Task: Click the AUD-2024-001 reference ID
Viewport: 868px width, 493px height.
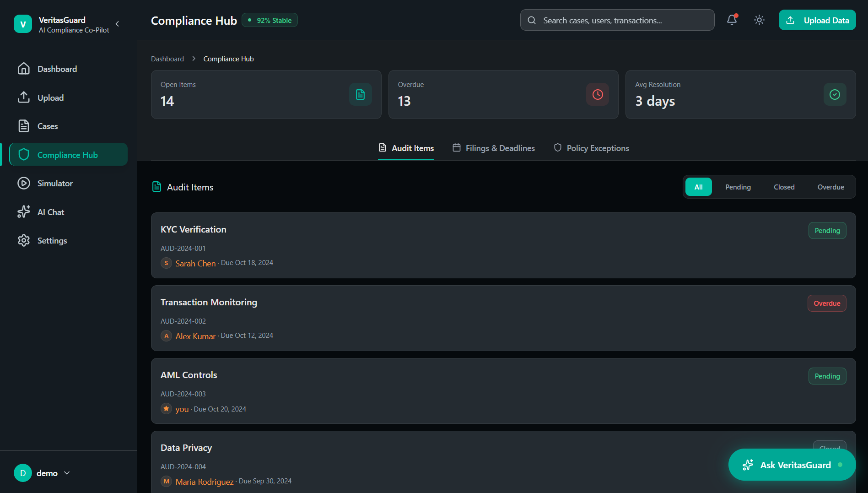Action: click(x=183, y=248)
